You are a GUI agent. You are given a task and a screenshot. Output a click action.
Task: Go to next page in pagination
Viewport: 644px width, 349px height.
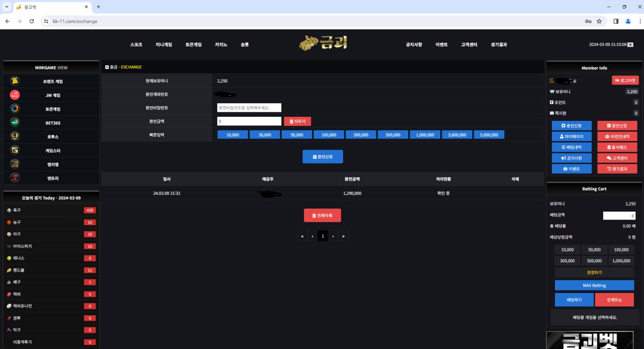pyautogui.click(x=333, y=236)
